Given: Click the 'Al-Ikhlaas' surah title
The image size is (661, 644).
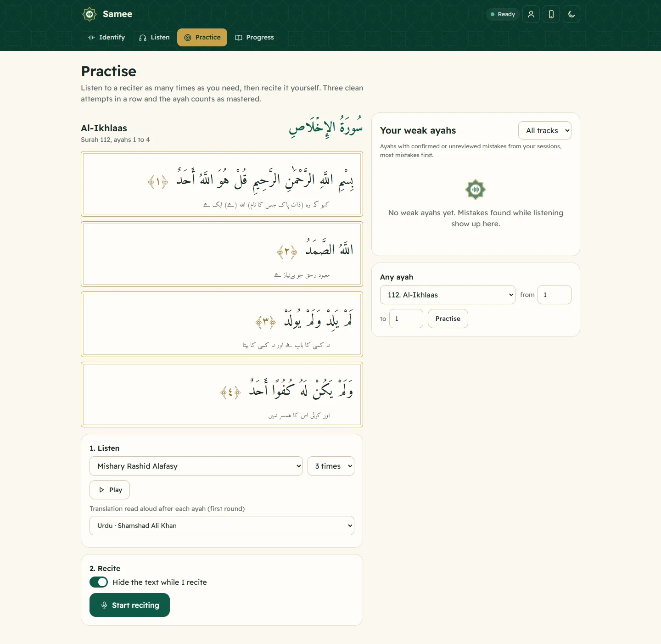Looking at the screenshot, I should point(104,128).
